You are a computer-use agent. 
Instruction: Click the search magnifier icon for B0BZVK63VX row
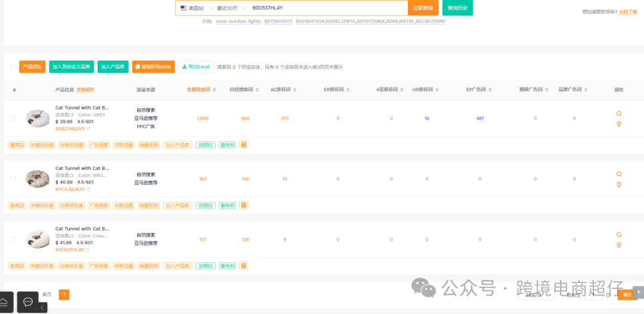click(x=619, y=114)
